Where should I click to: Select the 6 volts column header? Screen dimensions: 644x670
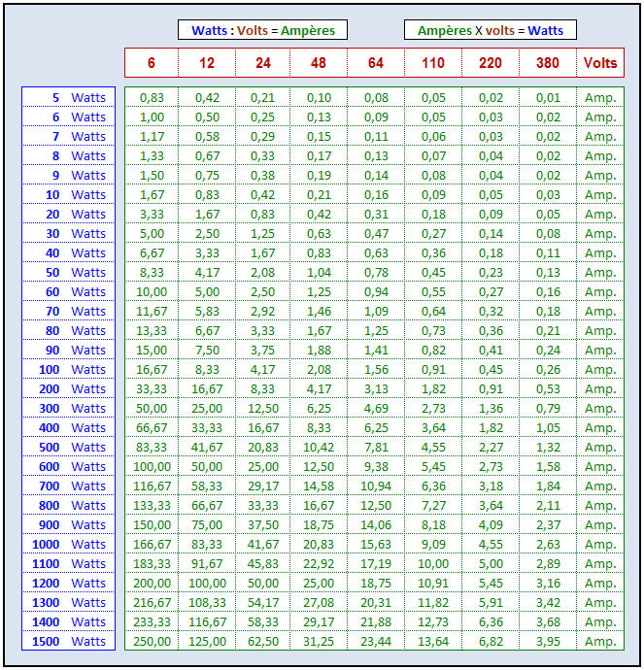tap(152, 63)
